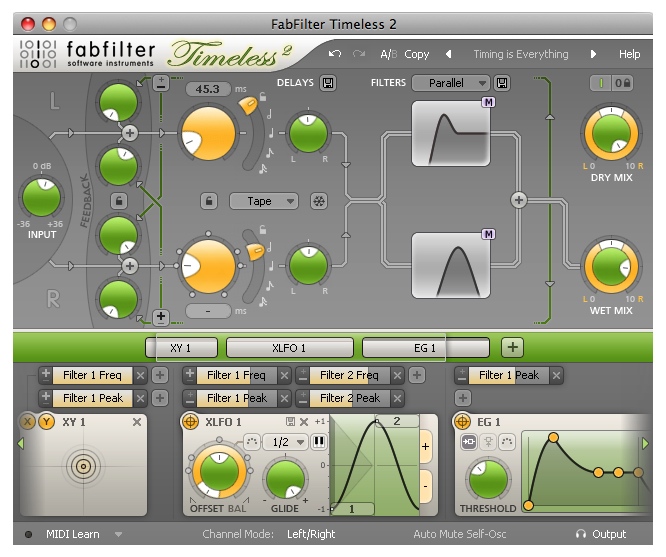Select the filter 2 band-pass display
The image size is (666, 557).
pos(451,266)
